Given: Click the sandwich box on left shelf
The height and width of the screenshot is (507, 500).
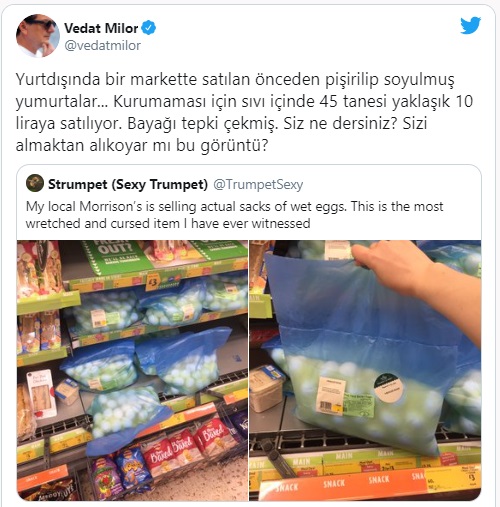Looking at the screenshot, I should click(x=42, y=393).
